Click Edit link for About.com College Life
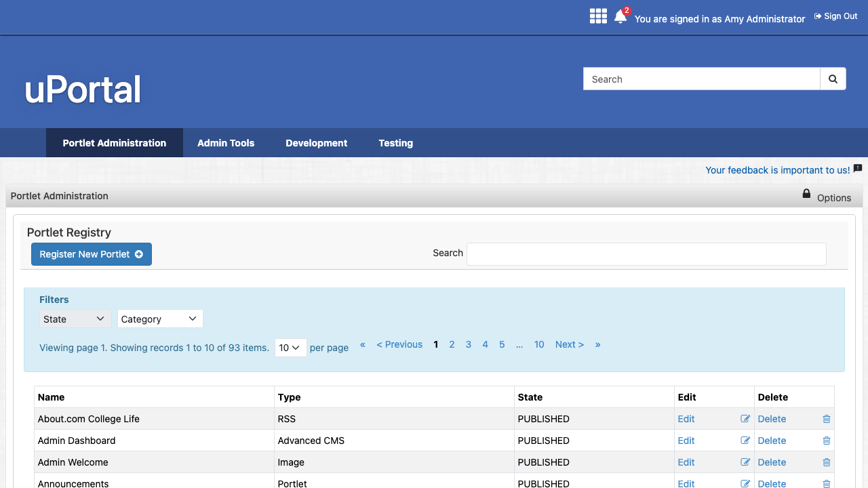Viewport: 868px width, 488px height. click(686, 419)
